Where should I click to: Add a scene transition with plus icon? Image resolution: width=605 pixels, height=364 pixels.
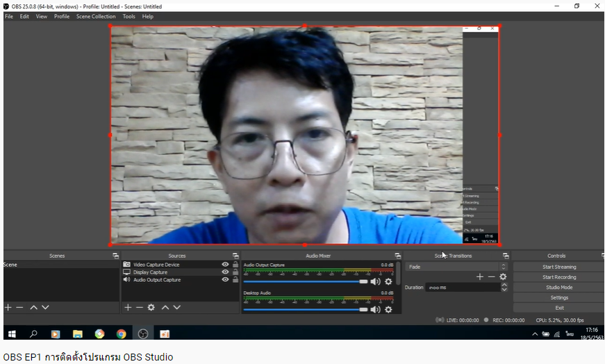pyautogui.click(x=479, y=276)
